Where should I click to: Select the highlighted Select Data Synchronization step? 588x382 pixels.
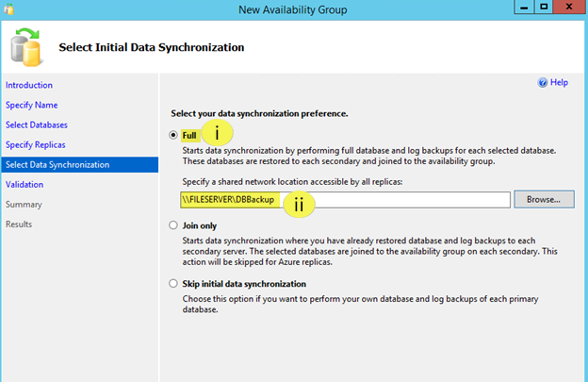[x=57, y=165]
